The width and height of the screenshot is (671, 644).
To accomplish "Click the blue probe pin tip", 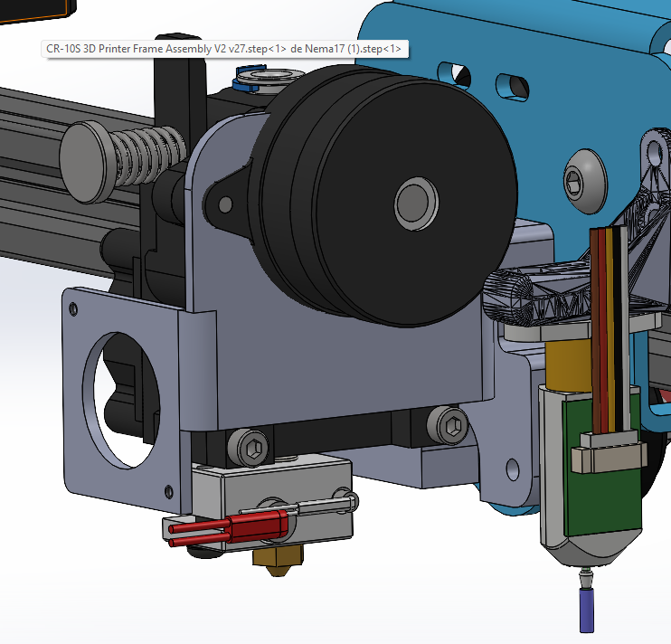I will (586, 610).
